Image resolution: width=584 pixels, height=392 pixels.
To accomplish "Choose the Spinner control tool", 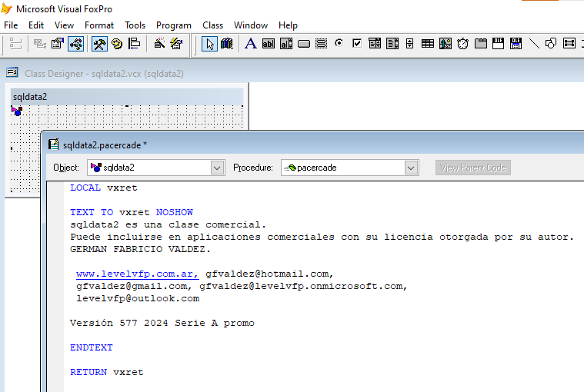I will [x=410, y=44].
